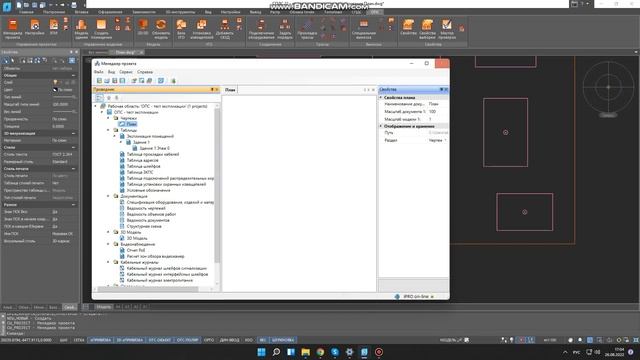This screenshot has width=640, height=360.
Task: Select Таблица адресов in tree
Action: click(x=142, y=160)
